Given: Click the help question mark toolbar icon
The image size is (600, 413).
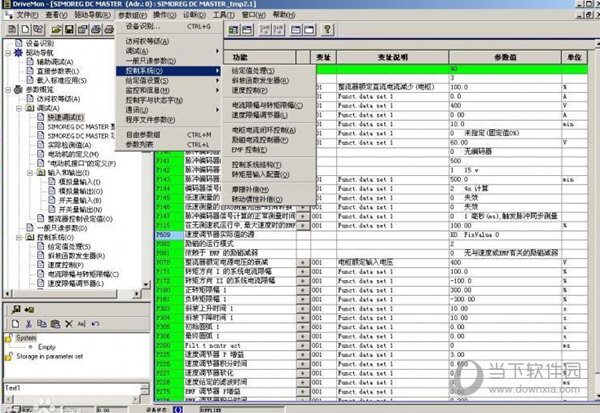Looking at the screenshot, I should (327, 29).
